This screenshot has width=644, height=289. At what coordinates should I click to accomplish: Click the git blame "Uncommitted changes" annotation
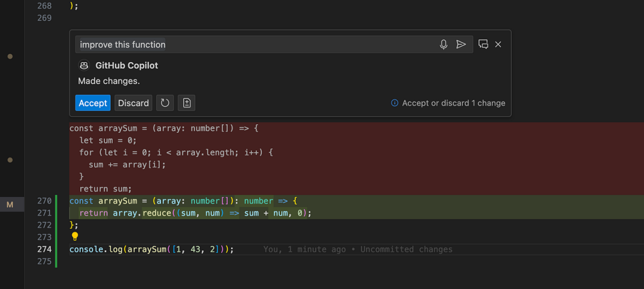[358, 249]
